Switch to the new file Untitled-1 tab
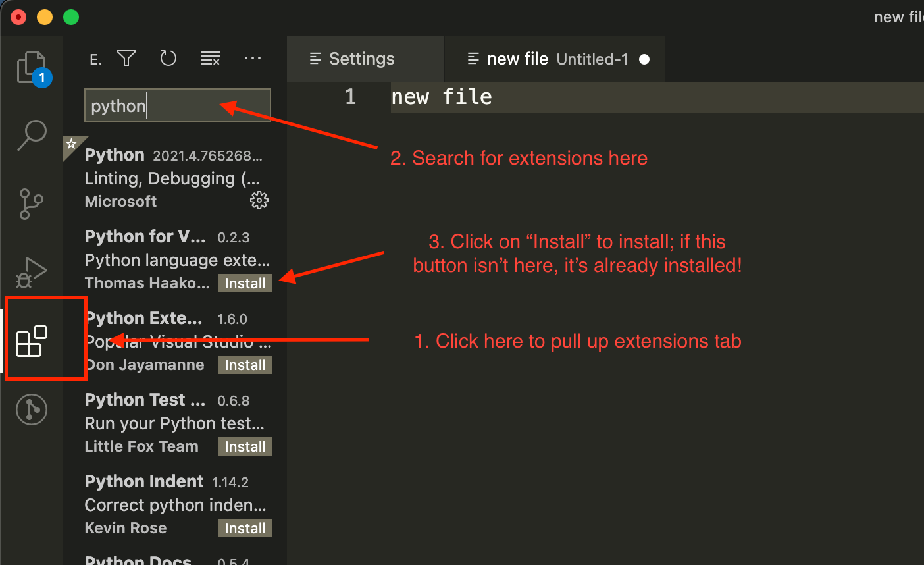Screen dimensions: 924x565 coord(554,59)
